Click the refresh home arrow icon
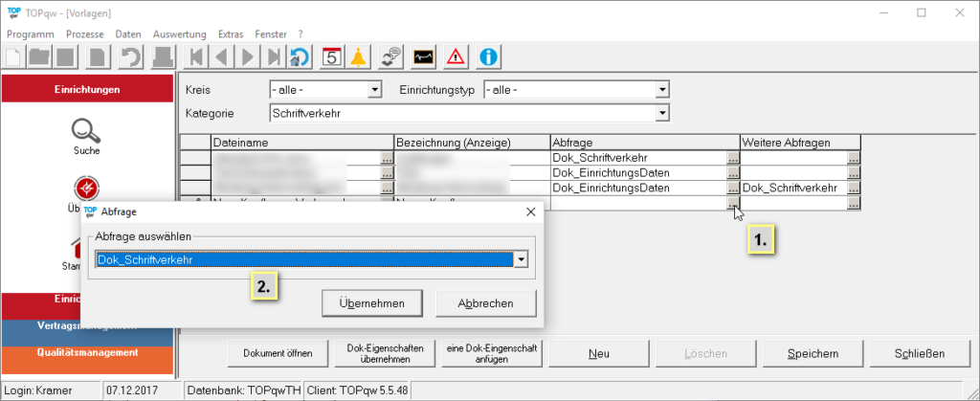The height and width of the screenshot is (401, 980). 300,56
